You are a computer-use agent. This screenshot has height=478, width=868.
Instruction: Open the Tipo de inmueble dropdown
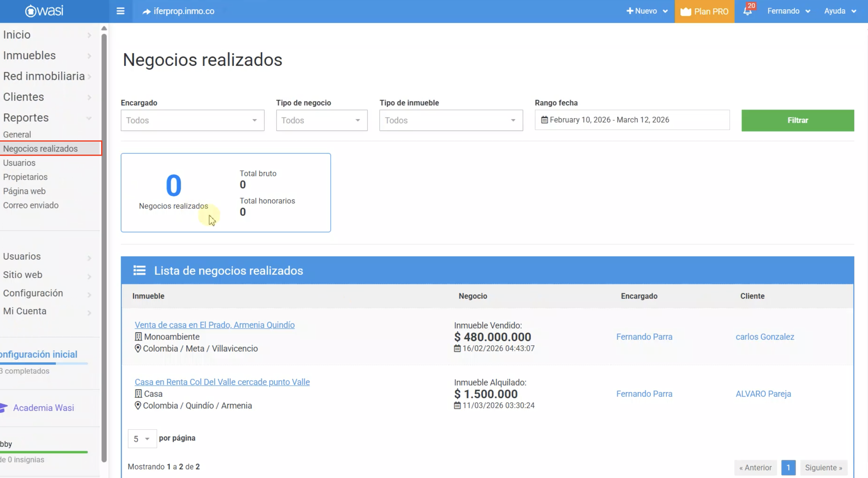pos(451,120)
